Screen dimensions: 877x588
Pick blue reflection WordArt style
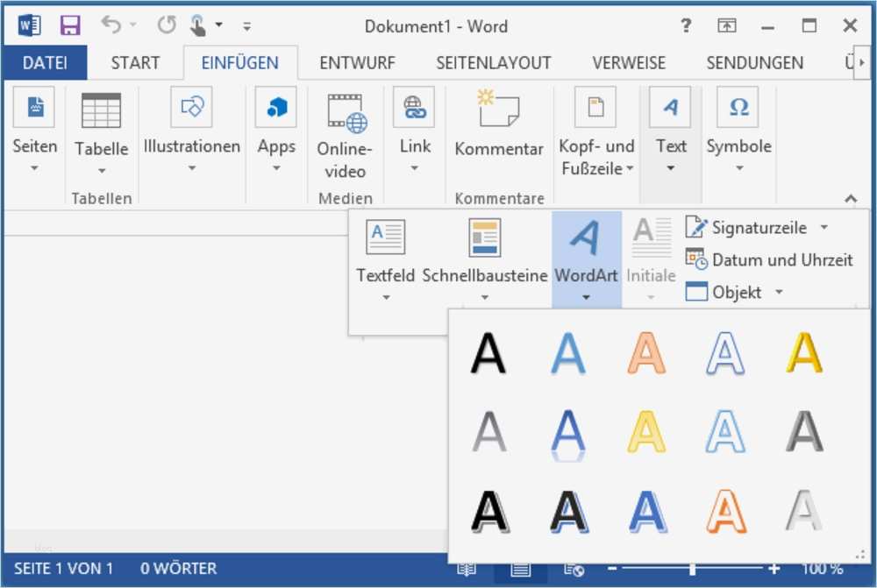[x=567, y=435]
